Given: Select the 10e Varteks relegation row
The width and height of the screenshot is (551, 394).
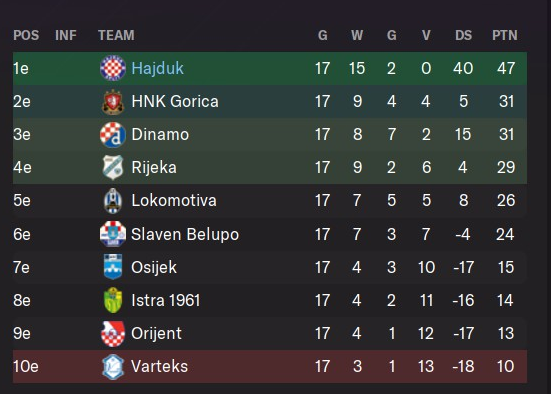Looking at the screenshot, I should pyautogui.click(x=270, y=367).
